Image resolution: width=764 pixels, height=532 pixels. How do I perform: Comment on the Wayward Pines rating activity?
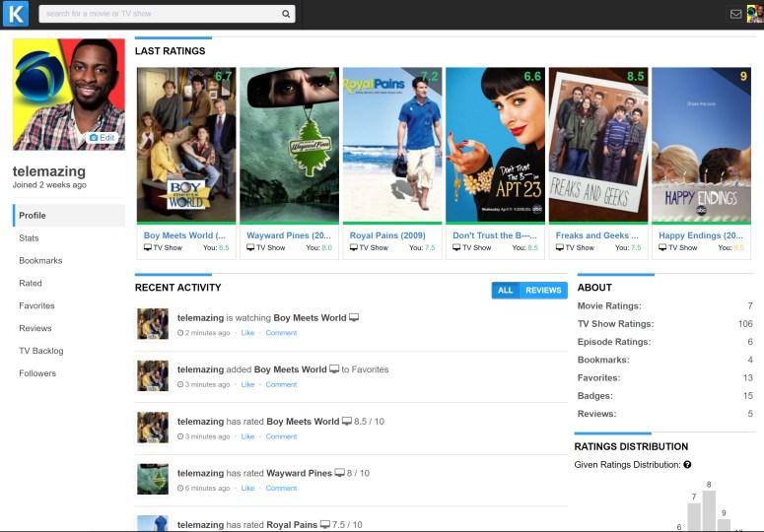coord(281,488)
